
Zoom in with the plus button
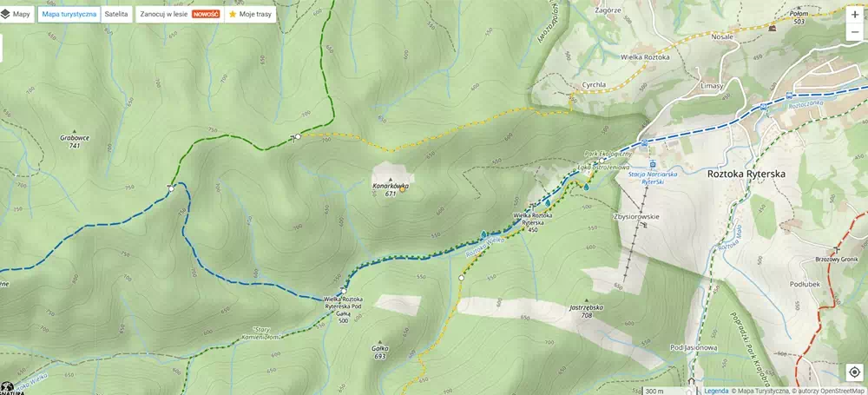pyautogui.click(x=855, y=15)
